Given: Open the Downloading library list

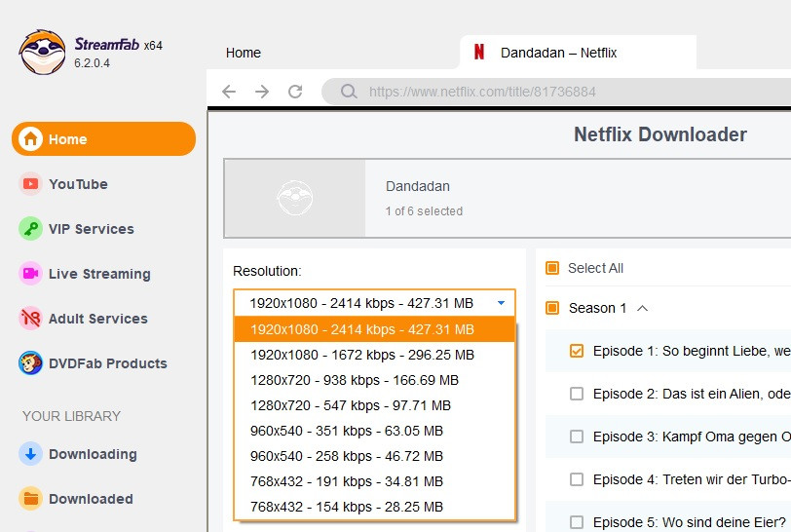Looking at the screenshot, I should point(93,454).
